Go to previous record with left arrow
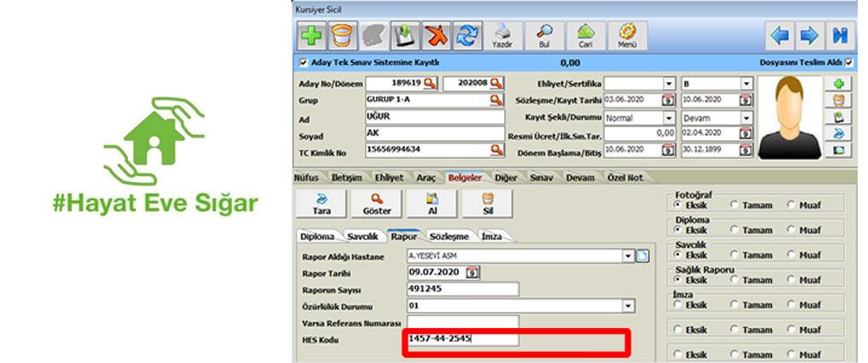The image size is (868, 363). pyautogui.click(x=780, y=37)
